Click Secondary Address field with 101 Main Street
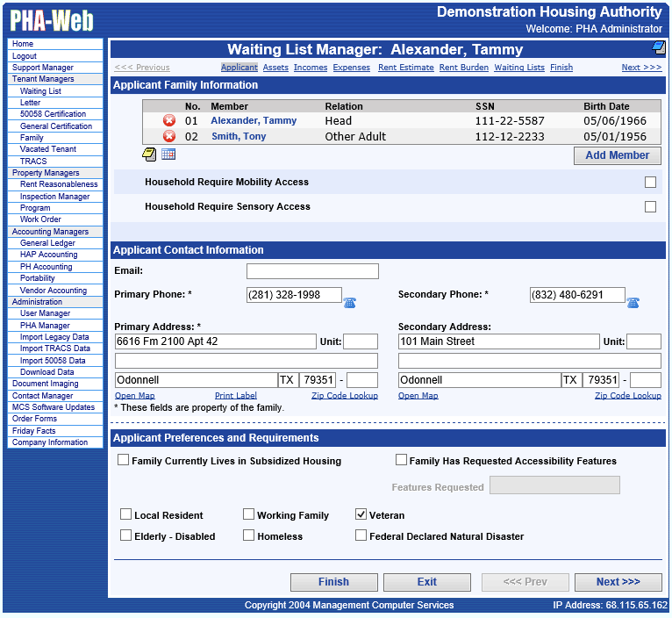Screen dimensions: 672x618 499,341
